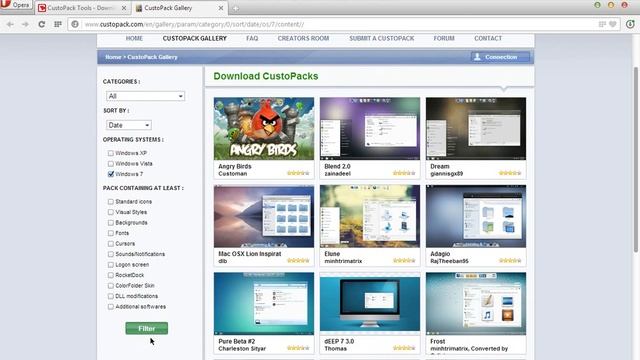Click the page vertical scrollbar
Screen dimensions: 640x360
click(636, 159)
